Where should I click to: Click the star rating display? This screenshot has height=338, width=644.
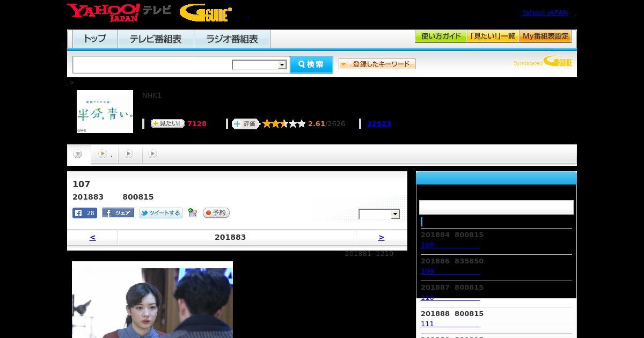pyautogui.click(x=284, y=124)
